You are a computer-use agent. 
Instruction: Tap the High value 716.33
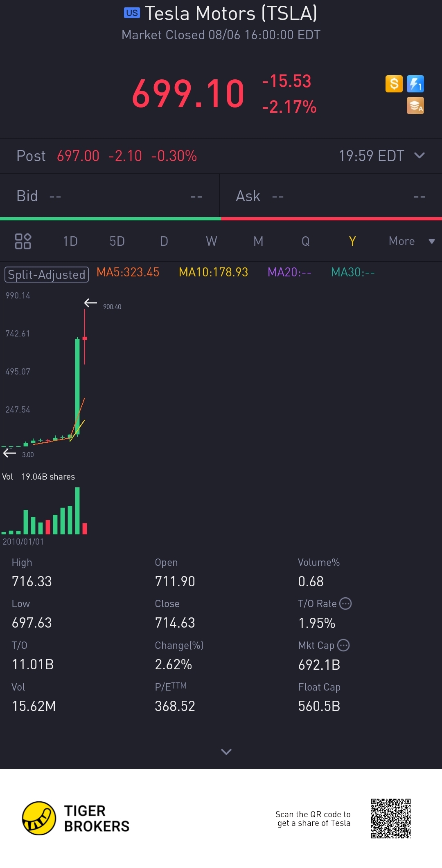(x=32, y=581)
